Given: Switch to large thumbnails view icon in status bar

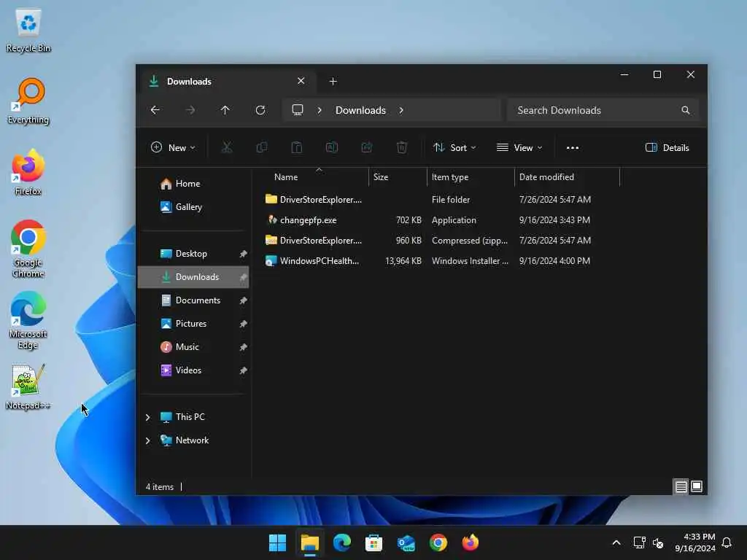Looking at the screenshot, I should pyautogui.click(x=697, y=486).
